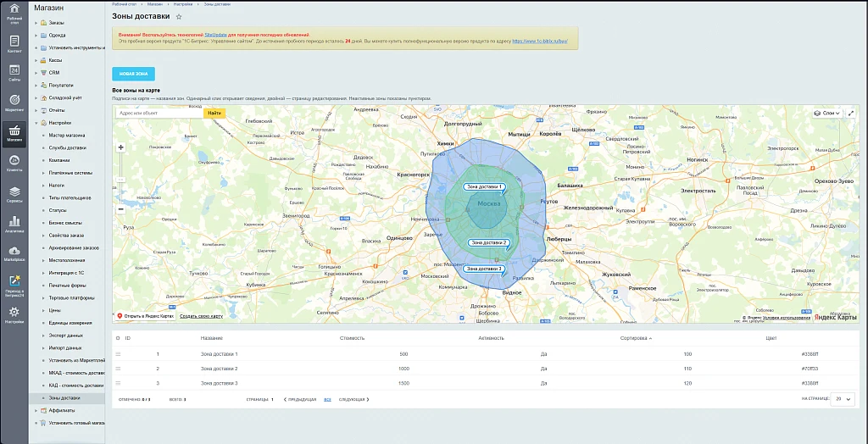Viewport: 868px width, 444px height.
Task: Click the Зона доставки 2 label on the map
Action: (x=487, y=242)
